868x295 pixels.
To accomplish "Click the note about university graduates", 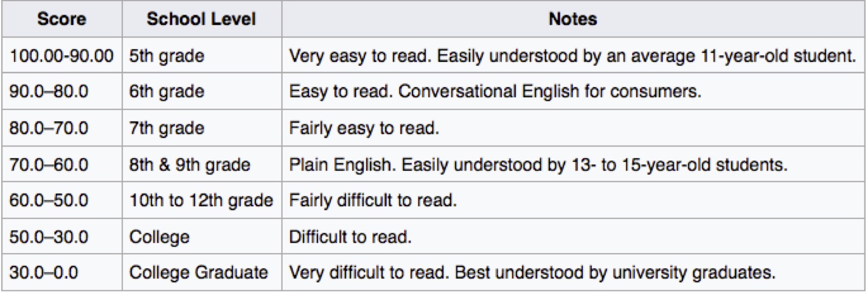I will tap(533, 271).
